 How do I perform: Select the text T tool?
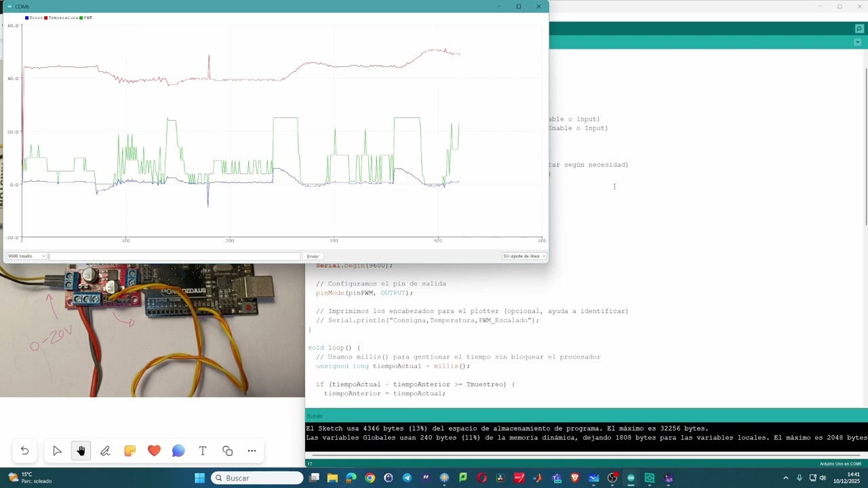pos(203,451)
